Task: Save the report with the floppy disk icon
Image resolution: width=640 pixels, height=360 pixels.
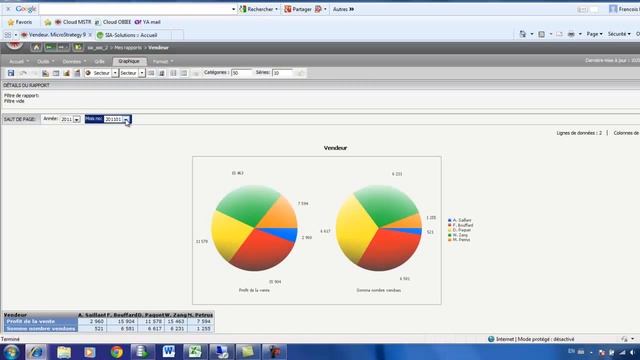Action: click(11, 73)
